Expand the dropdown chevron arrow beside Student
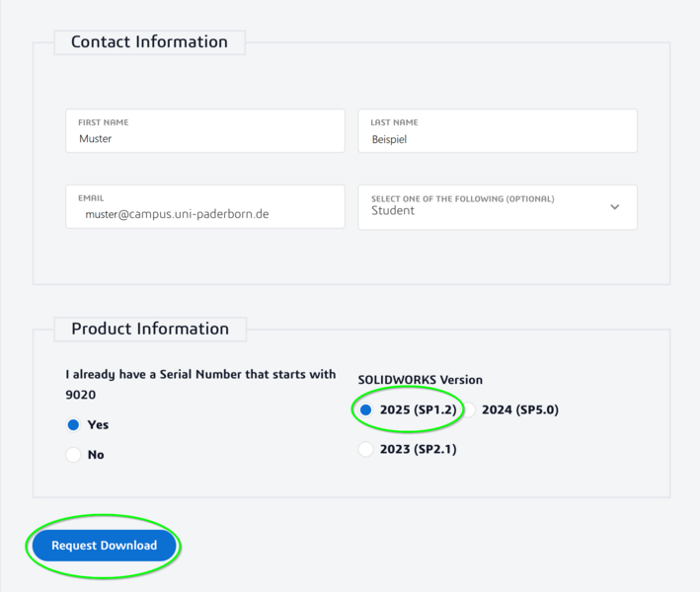The image size is (700, 592). [x=615, y=207]
